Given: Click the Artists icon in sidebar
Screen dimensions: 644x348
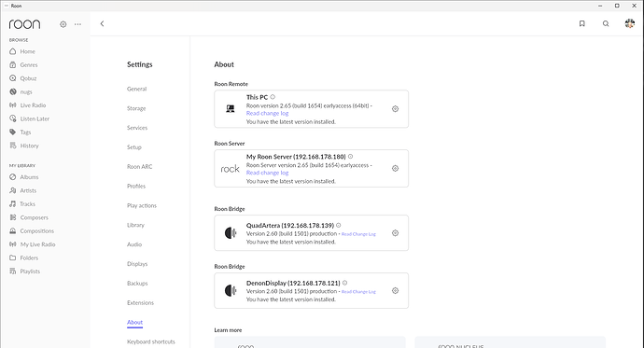Looking at the screenshot, I should (x=13, y=190).
